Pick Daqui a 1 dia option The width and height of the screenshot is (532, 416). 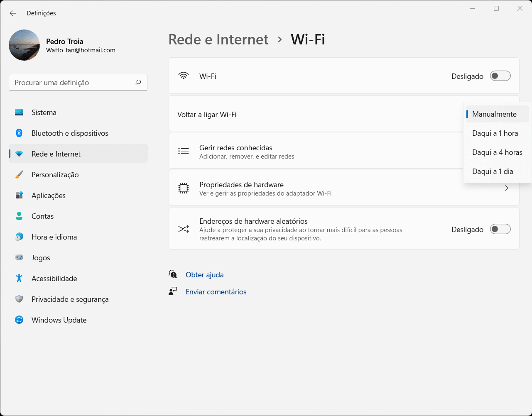[x=493, y=171]
